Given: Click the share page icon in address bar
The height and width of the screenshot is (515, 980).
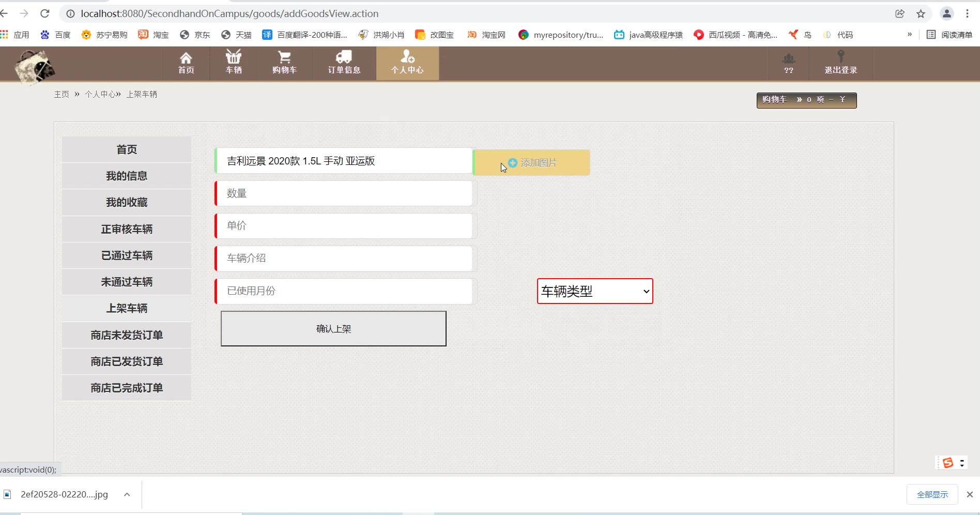Looking at the screenshot, I should (900, 14).
